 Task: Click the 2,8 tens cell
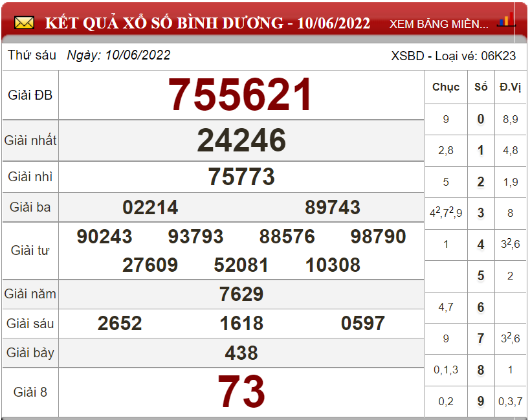click(446, 150)
